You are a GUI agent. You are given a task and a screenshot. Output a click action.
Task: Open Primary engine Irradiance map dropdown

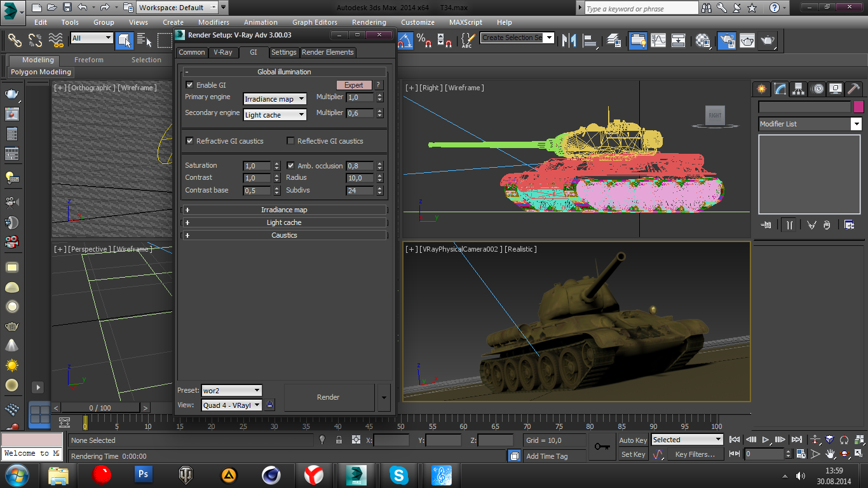coord(275,99)
